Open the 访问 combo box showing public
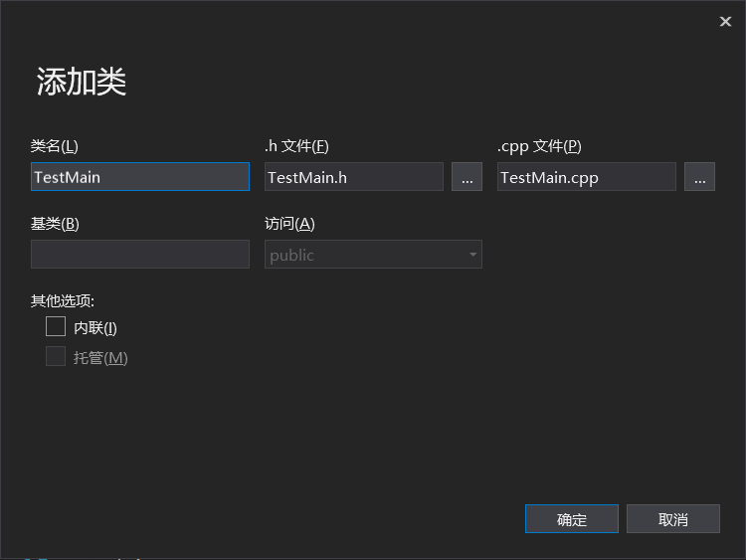The image size is (746, 560). [x=363, y=255]
